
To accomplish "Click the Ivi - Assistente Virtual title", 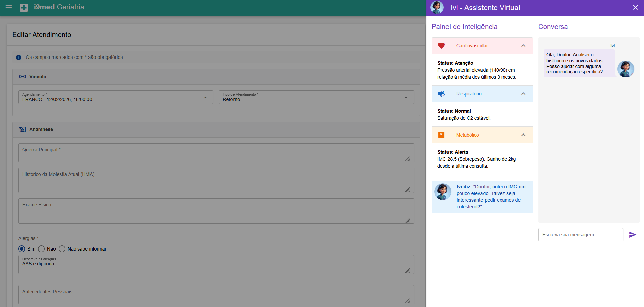I will click(x=485, y=8).
